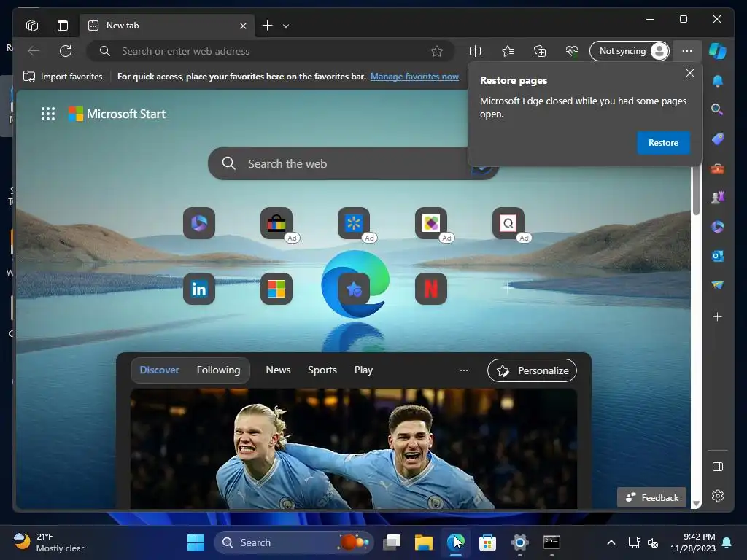The height and width of the screenshot is (560, 747).
Task: Select the New tab browser tab
Action: (x=167, y=26)
